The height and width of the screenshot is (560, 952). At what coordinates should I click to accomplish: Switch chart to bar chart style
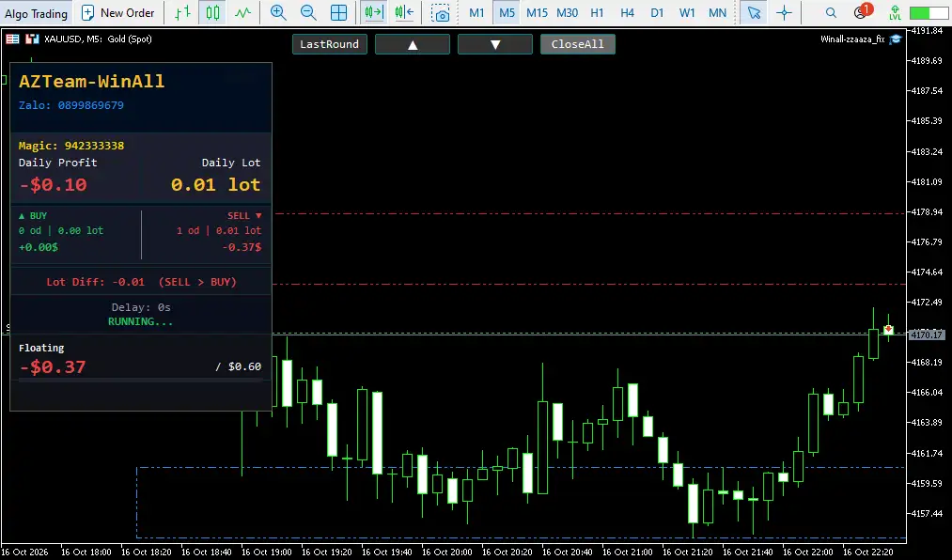pos(182,13)
